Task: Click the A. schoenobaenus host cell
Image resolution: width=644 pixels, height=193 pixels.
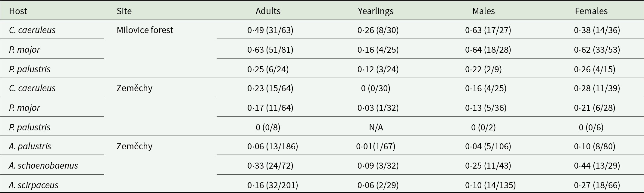Action: (43, 166)
